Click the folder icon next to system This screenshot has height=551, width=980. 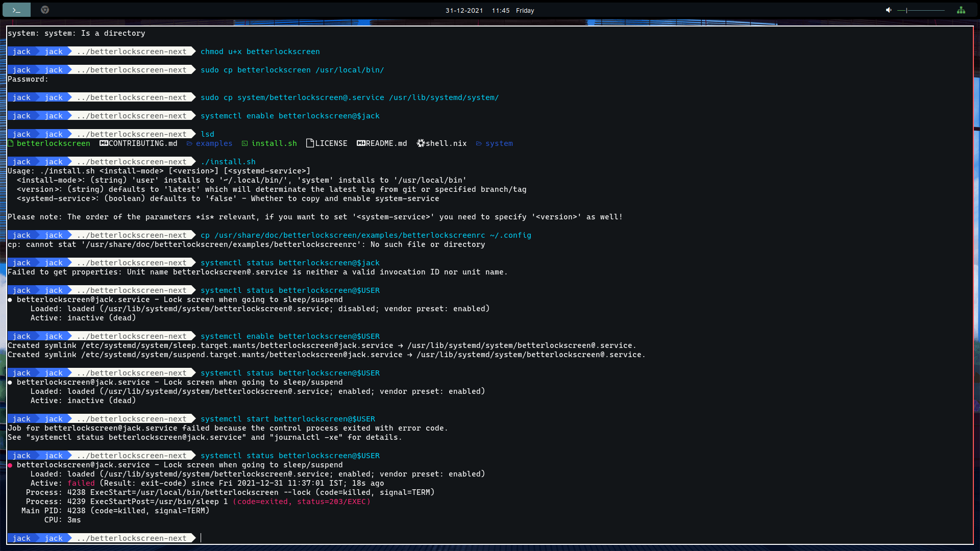click(x=479, y=143)
